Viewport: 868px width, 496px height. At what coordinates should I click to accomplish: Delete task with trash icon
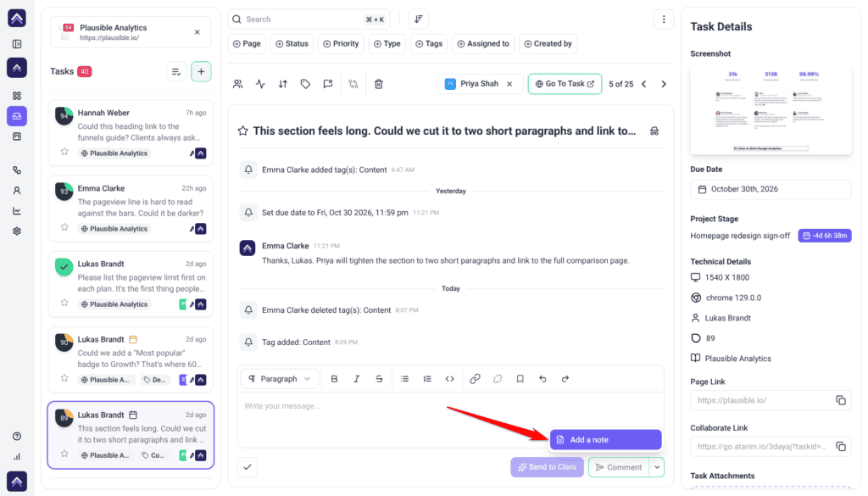click(379, 84)
